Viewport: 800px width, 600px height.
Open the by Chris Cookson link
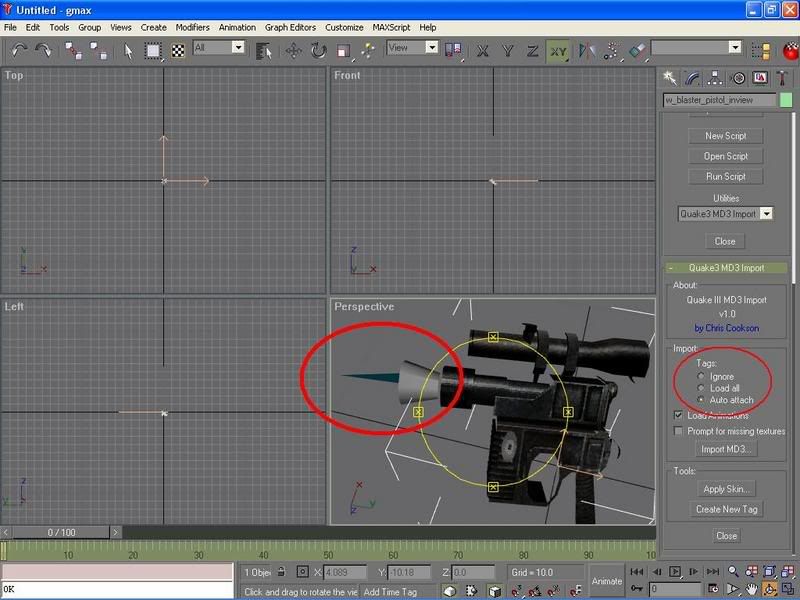[727, 328]
